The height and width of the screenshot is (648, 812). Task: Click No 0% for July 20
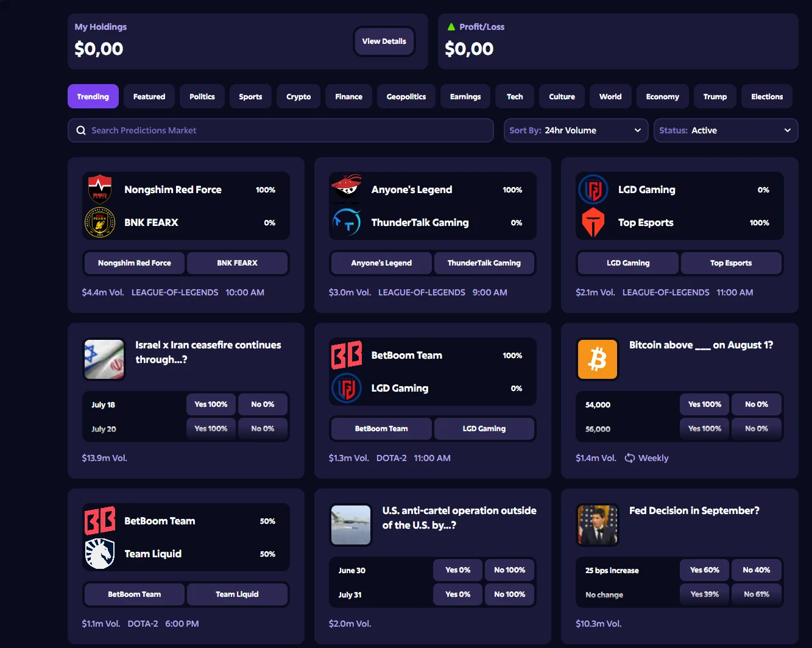[263, 429]
